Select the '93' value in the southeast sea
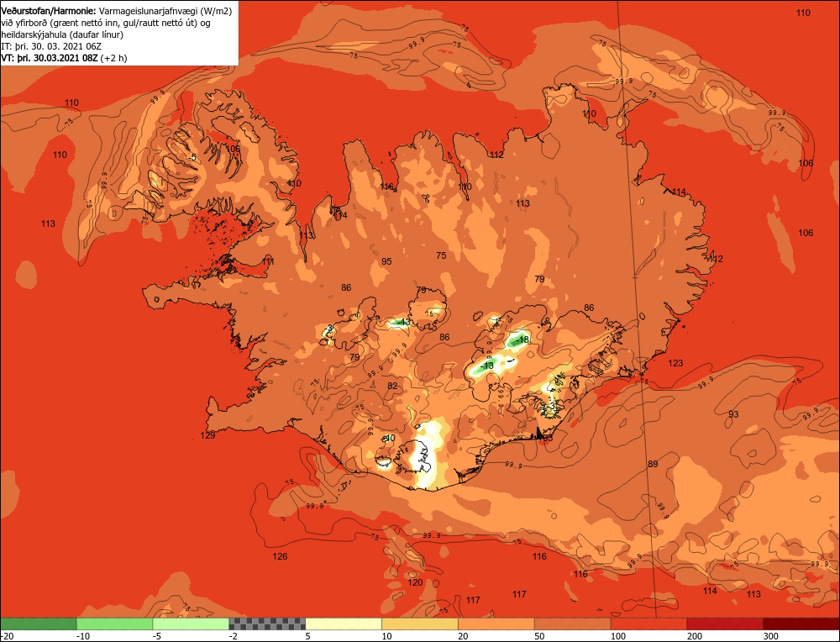Viewport: 840px width, 642px height. 733,414
